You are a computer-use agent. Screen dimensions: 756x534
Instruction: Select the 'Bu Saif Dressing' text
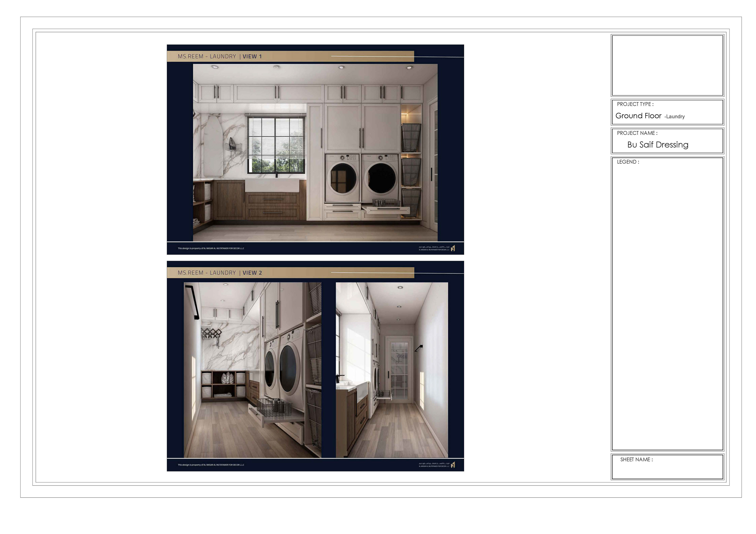pyautogui.click(x=658, y=145)
